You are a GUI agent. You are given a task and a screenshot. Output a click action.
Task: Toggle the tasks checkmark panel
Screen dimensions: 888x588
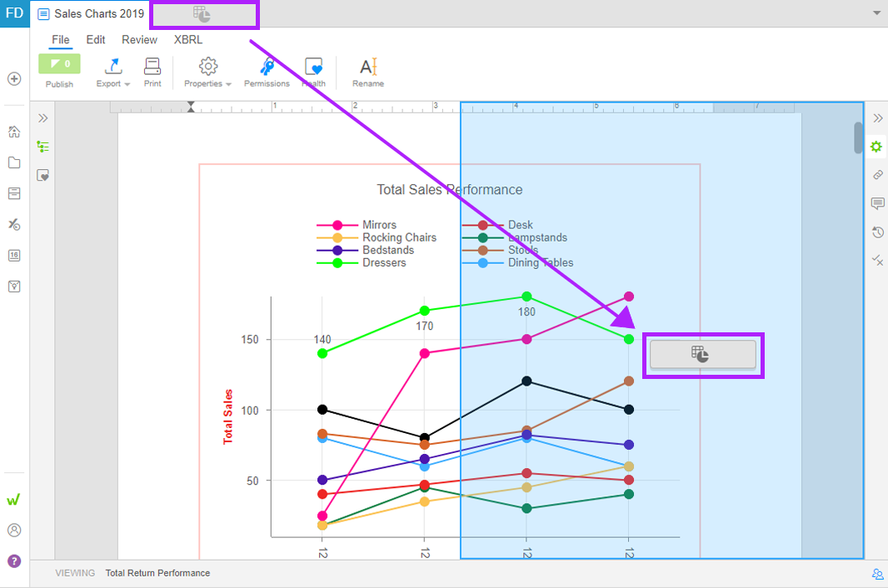pyautogui.click(x=877, y=261)
